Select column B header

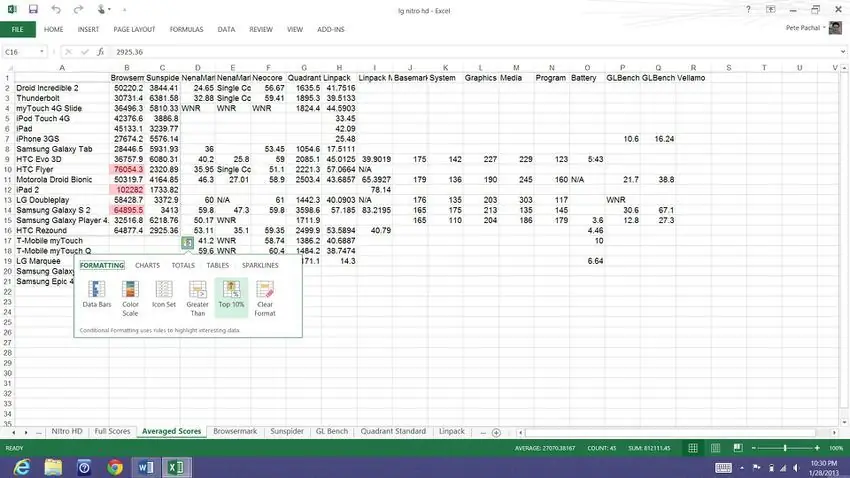127,68
